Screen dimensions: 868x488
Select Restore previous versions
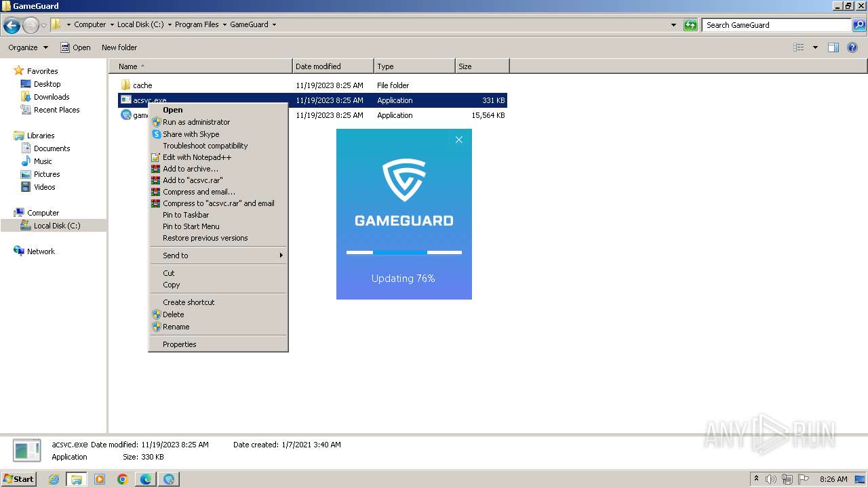(x=218, y=238)
